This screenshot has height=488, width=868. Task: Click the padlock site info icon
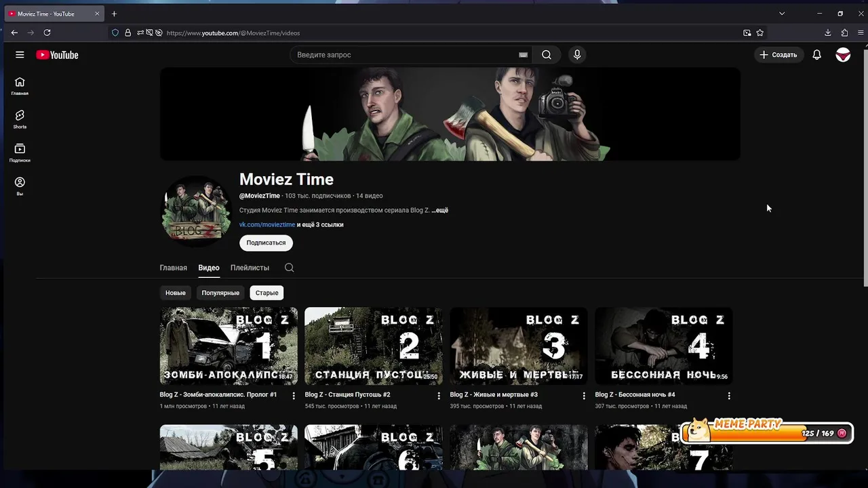tap(127, 33)
